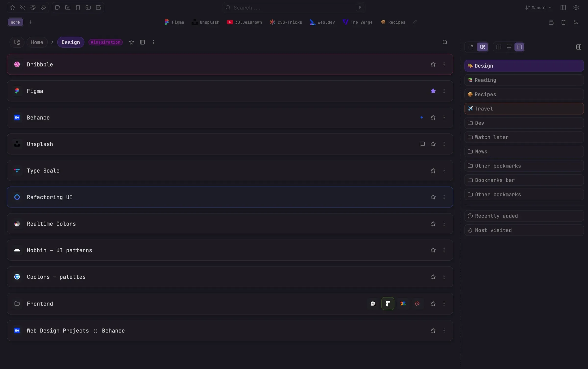Open the Design folder's three-dot menu
Image resolution: width=588 pixels, height=369 pixels.
pos(153,42)
